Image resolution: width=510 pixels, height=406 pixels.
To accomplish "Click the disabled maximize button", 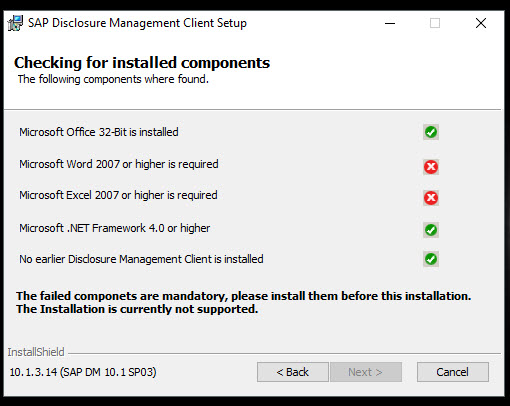I will pos(435,23).
